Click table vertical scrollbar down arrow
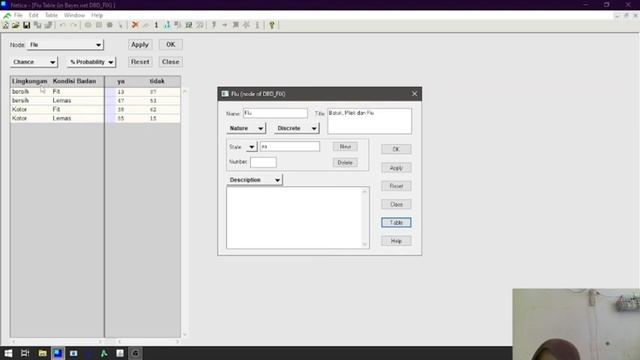The width and height of the screenshot is (640, 360). (184, 335)
